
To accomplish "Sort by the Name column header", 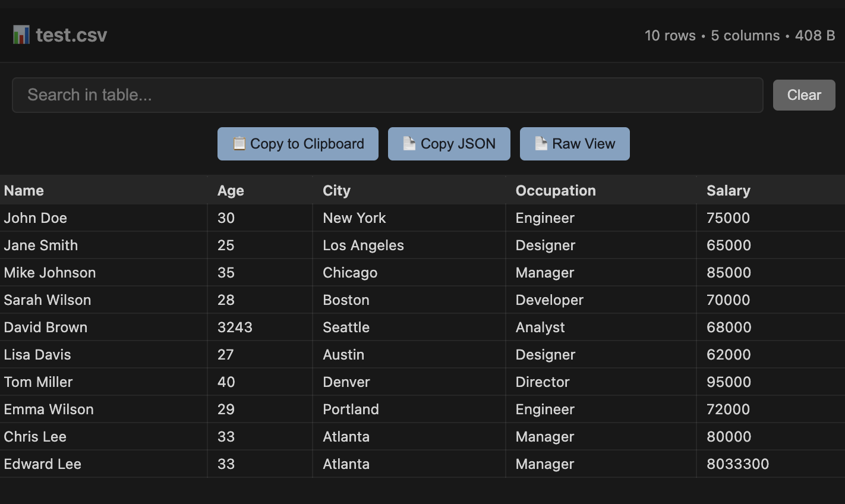I will point(24,191).
